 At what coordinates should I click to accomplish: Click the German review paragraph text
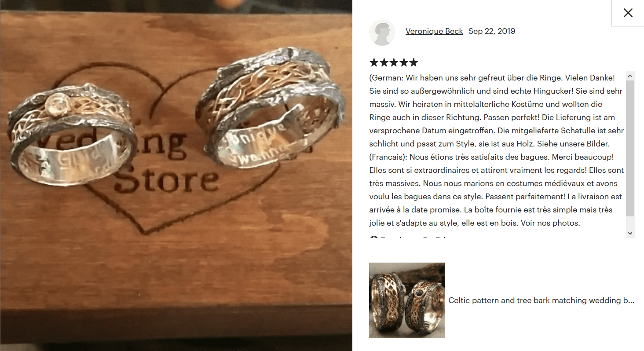tap(496, 111)
